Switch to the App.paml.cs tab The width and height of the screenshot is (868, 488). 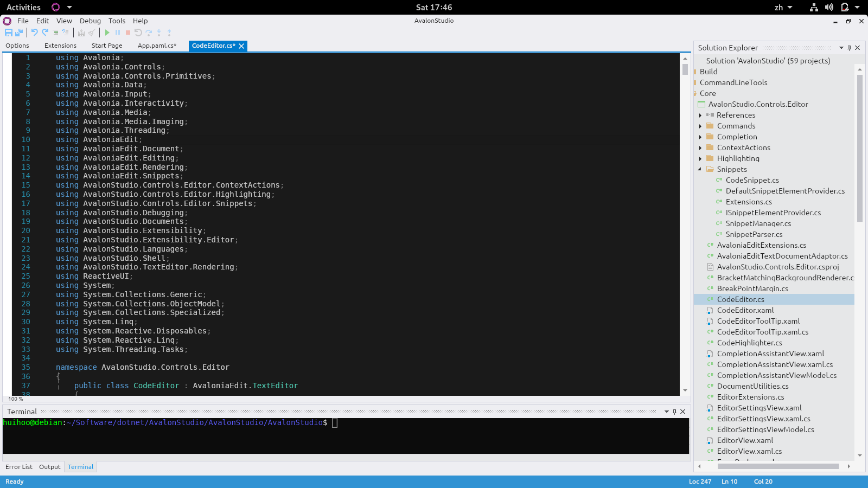(x=157, y=46)
